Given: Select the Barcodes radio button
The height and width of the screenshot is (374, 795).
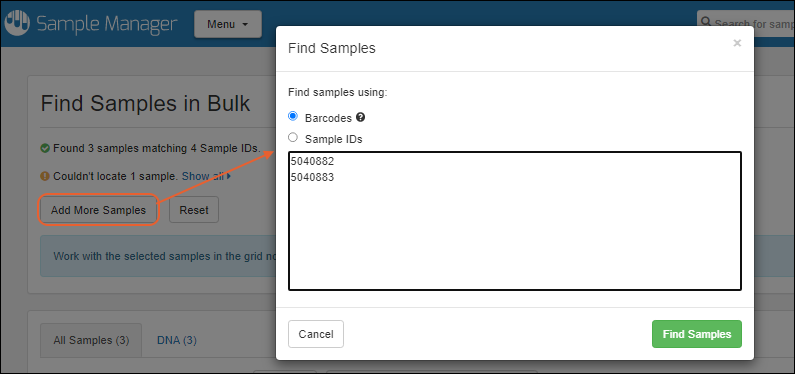Looking at the screenshot, I should click(293, 117).
